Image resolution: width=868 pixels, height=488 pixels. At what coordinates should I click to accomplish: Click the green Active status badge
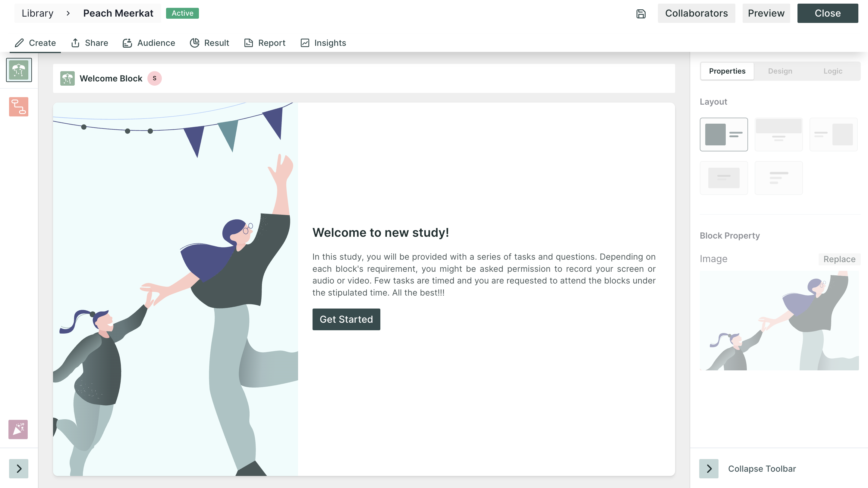click(x=182, y=13)
